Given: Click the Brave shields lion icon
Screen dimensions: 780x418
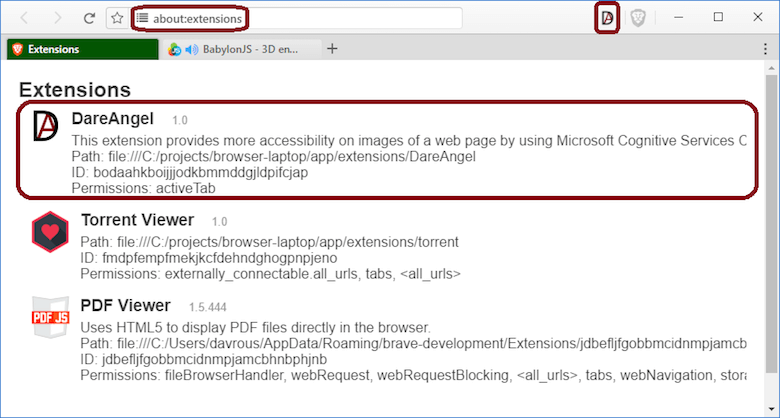Looking at the screenshot, I should coord(637,18).
